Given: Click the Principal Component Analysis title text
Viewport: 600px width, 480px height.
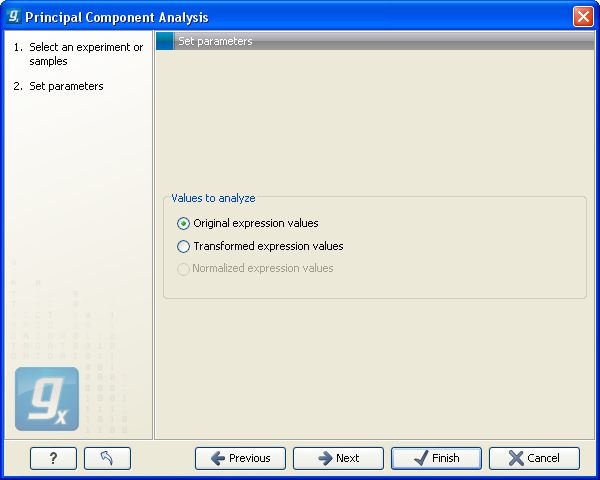Looking at the screenshot, I should click(x=117, y=16).
